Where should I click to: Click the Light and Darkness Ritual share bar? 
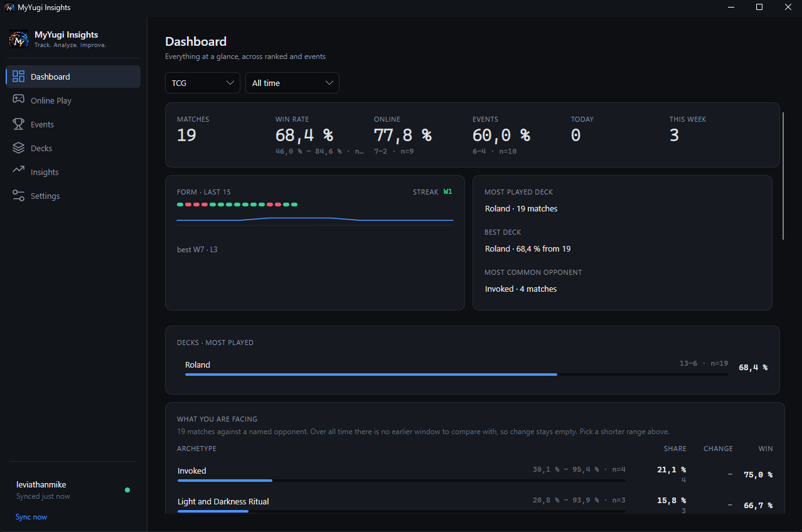pyautogui.click(x=402, y=511)
